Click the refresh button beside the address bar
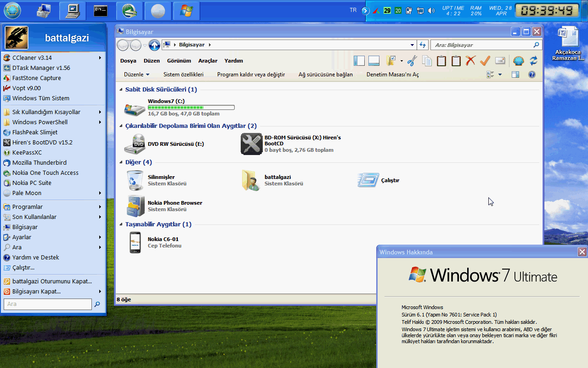588x368 pixels. (423, 45)
